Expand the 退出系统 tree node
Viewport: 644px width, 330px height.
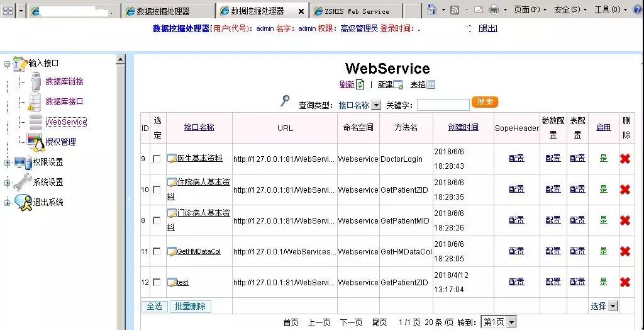point(7,202)
